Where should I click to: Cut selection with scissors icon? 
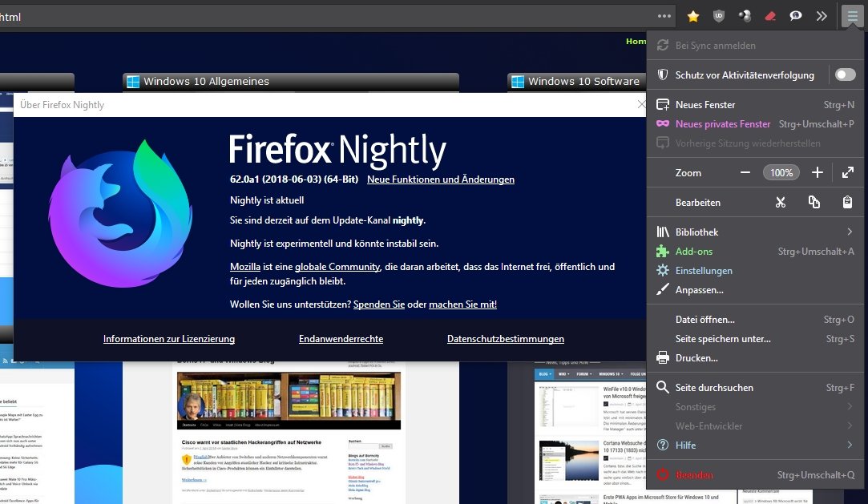[x=781, y=203]
